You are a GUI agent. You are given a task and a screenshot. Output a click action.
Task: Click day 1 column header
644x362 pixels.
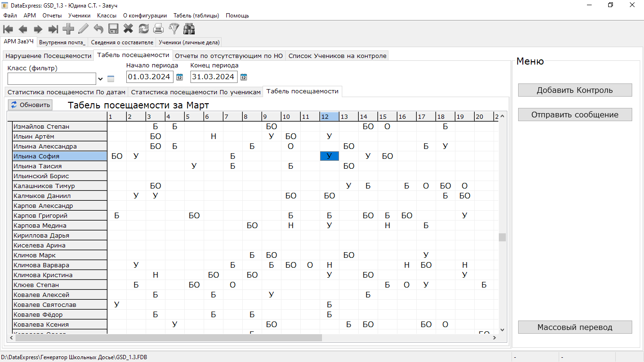tap(116, 116)
